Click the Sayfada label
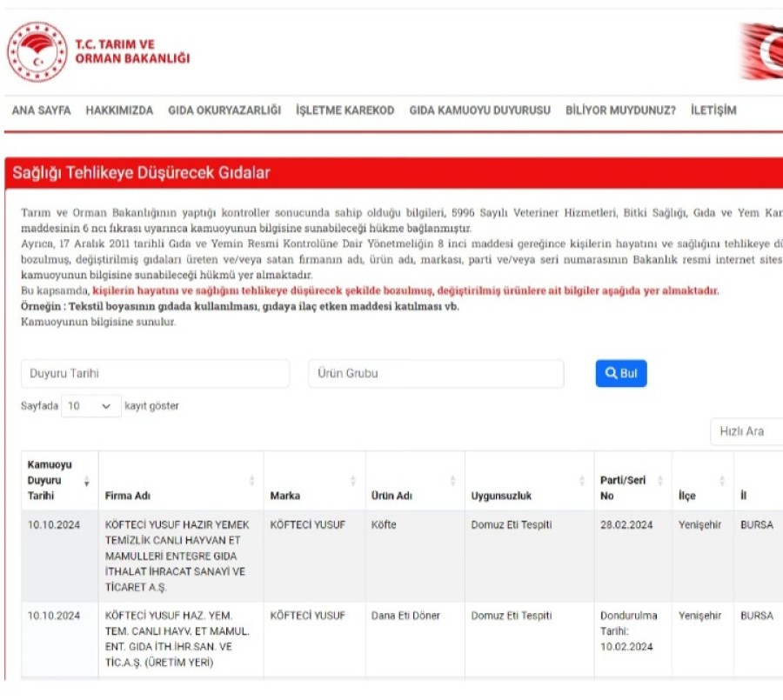This screenshot has height=700, width=783. coord(39,406)
